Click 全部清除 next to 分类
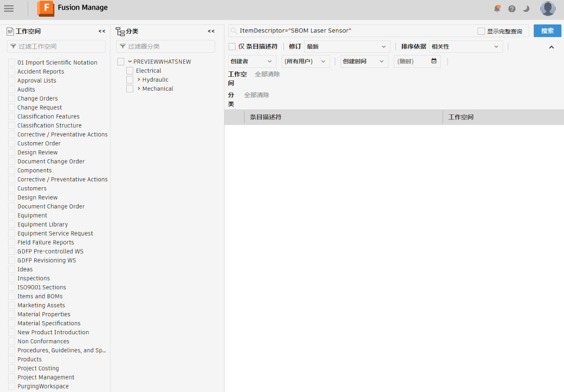 pos(257,95)
